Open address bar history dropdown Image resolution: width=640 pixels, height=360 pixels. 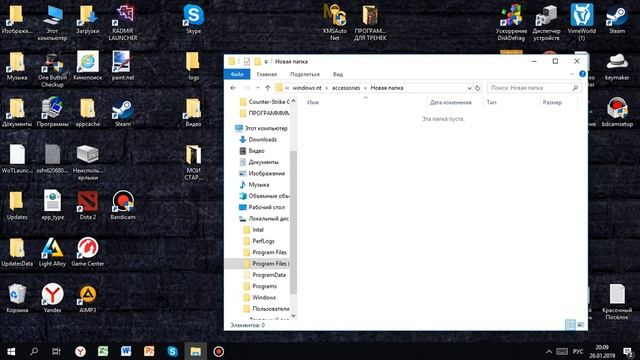click(x=469, y=88)
